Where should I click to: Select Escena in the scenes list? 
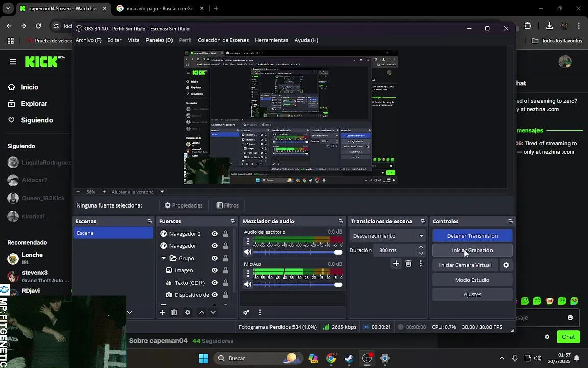click(x=113, y=233)
